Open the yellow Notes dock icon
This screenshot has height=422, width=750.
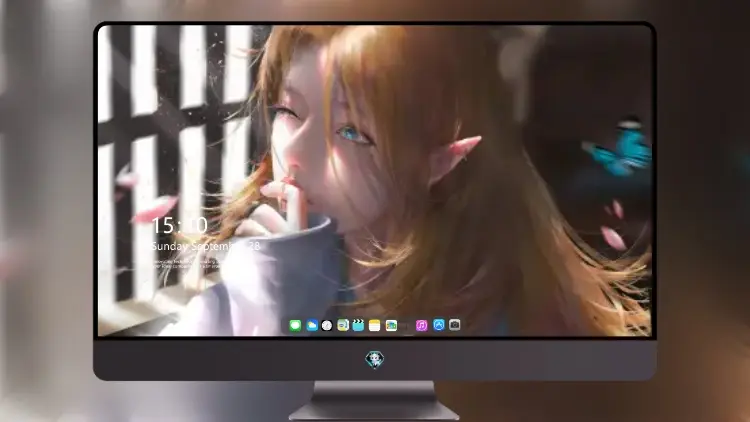(375, 325)
